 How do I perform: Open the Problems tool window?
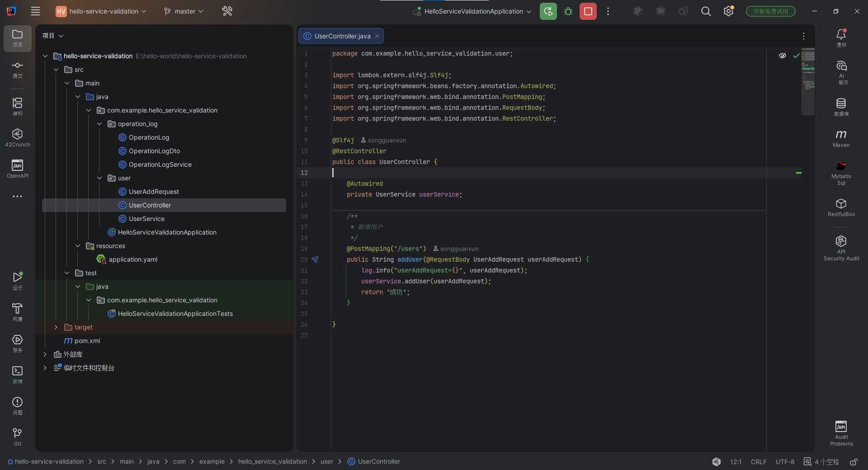point(18,405)
